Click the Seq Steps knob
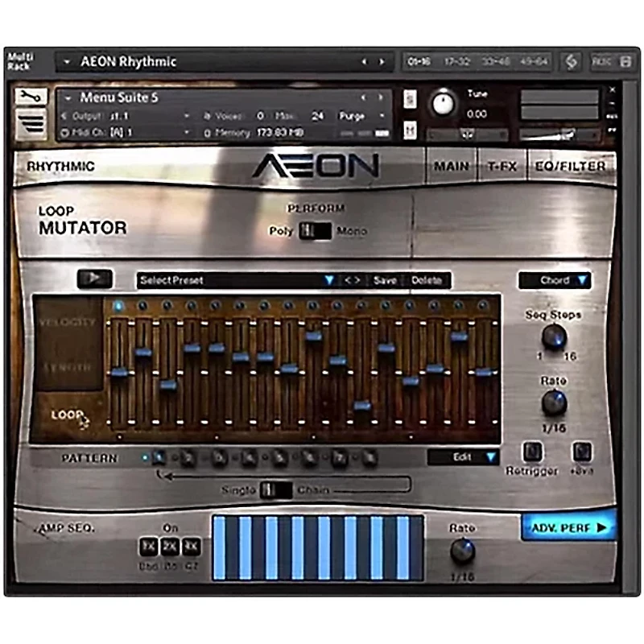This screenshot has width=644, height=644. (554, 336)
